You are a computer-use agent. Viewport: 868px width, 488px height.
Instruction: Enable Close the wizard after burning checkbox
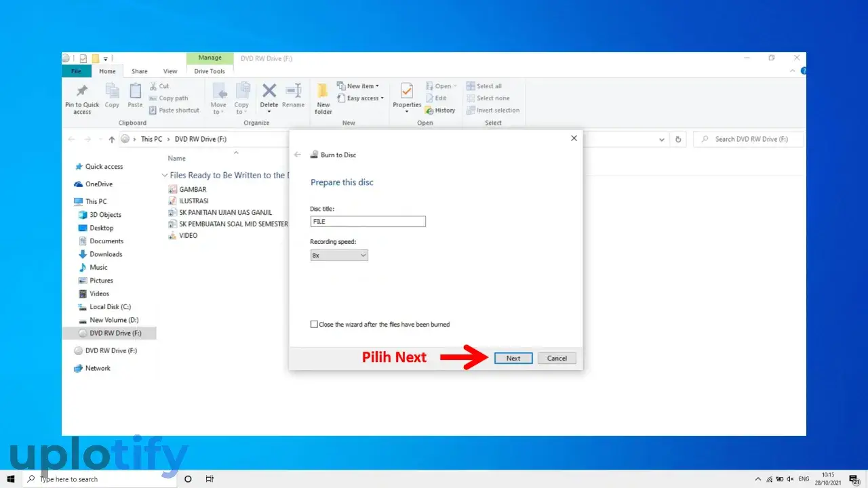(x=314, y=325)
